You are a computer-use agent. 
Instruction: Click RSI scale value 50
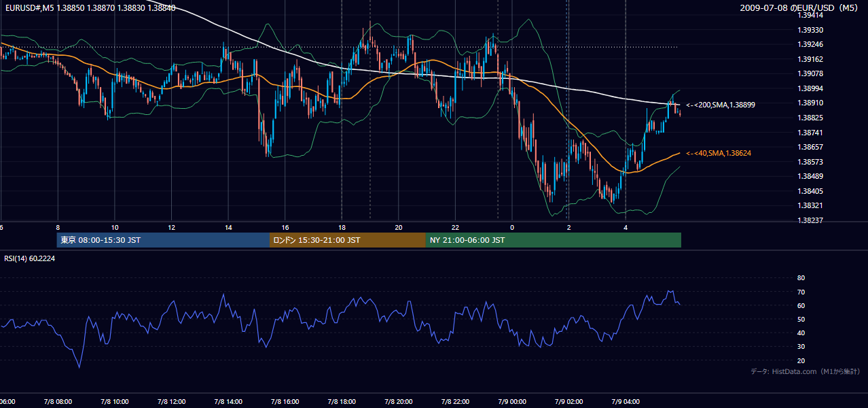click(x=801, y=319)
